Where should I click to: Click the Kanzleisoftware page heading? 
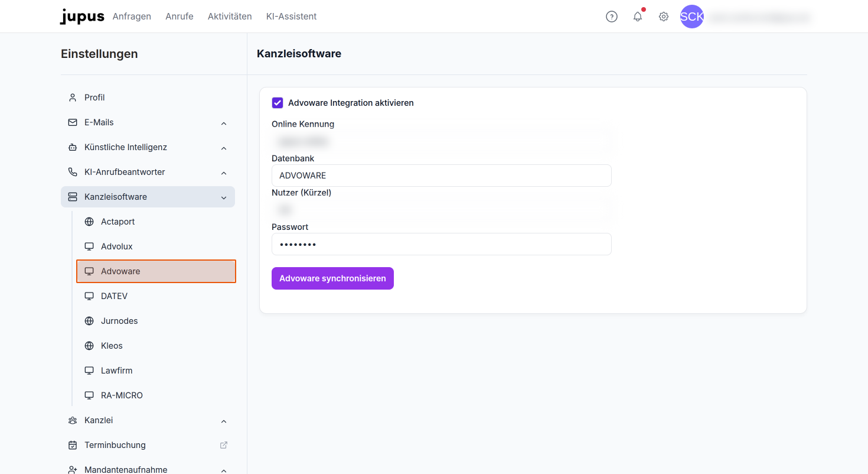point(299,54)
